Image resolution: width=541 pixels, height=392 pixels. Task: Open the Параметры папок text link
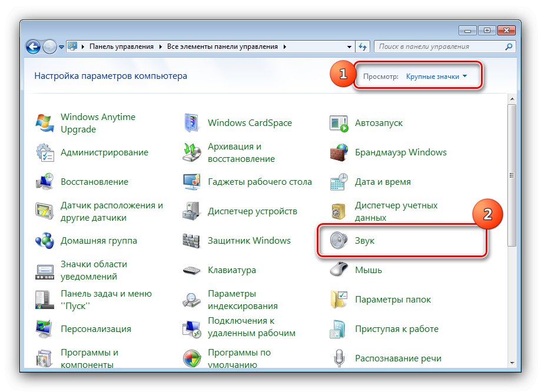tap(393, 300)
